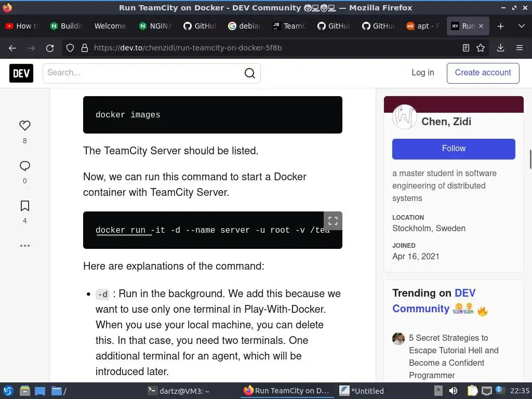
Task: Open the system start menu icon
Action: click(8, 391)
